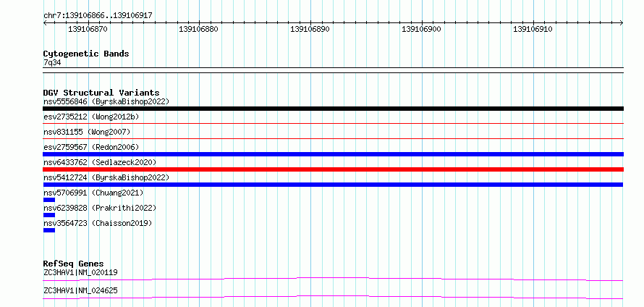Open variant nsv6433762 (Sedlazeck2020) label
Viewport: 644px width, 307px height.
100,162
